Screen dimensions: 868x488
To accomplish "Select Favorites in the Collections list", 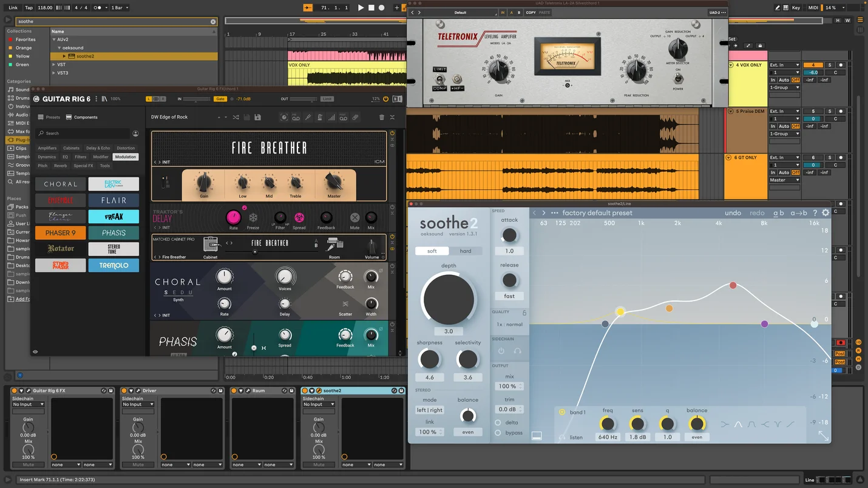I will coord(25,39).
